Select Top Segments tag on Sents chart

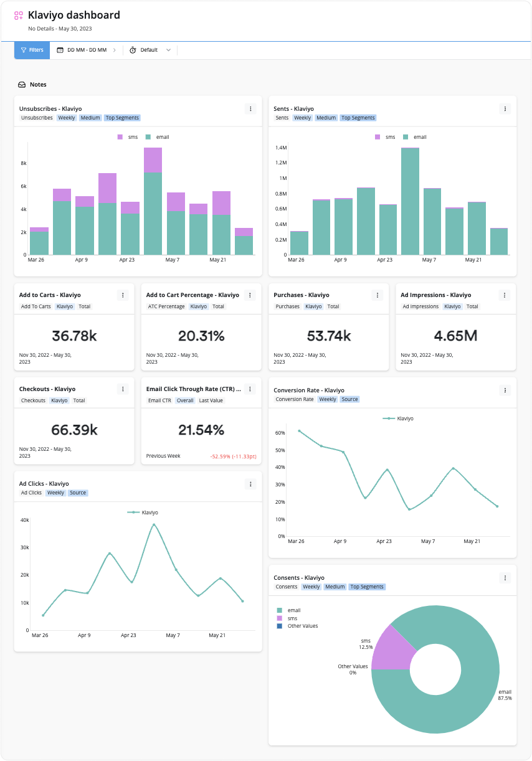(358, 118)
